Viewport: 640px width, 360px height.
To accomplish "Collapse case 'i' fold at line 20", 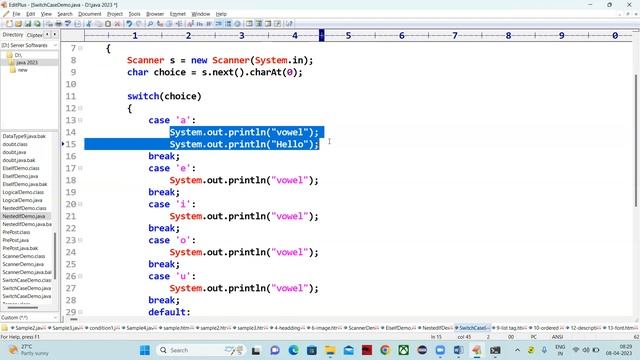I will (80, 204).
